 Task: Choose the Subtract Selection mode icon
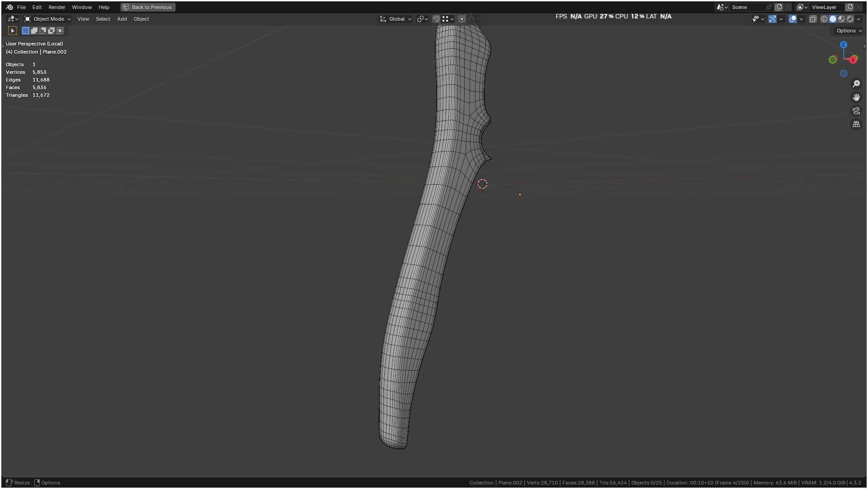[43, 31]
